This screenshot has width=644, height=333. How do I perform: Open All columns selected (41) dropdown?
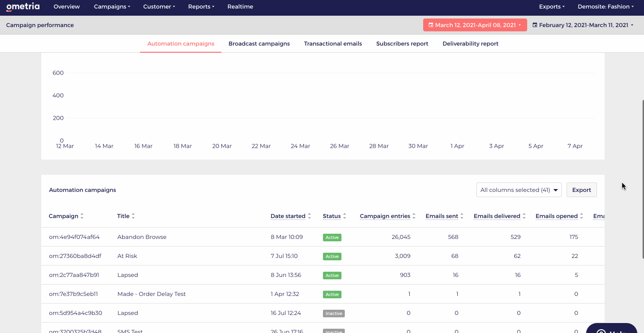tap(519, 190)
